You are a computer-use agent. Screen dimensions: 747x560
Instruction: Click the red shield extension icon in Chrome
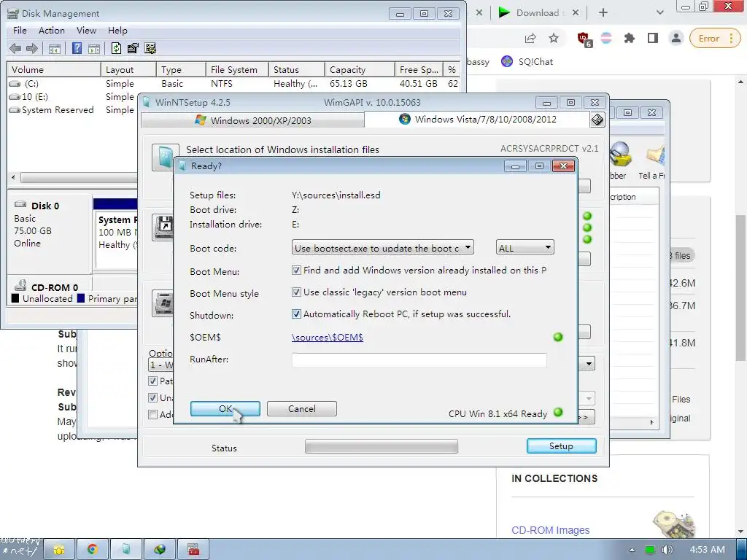point(584,39)
